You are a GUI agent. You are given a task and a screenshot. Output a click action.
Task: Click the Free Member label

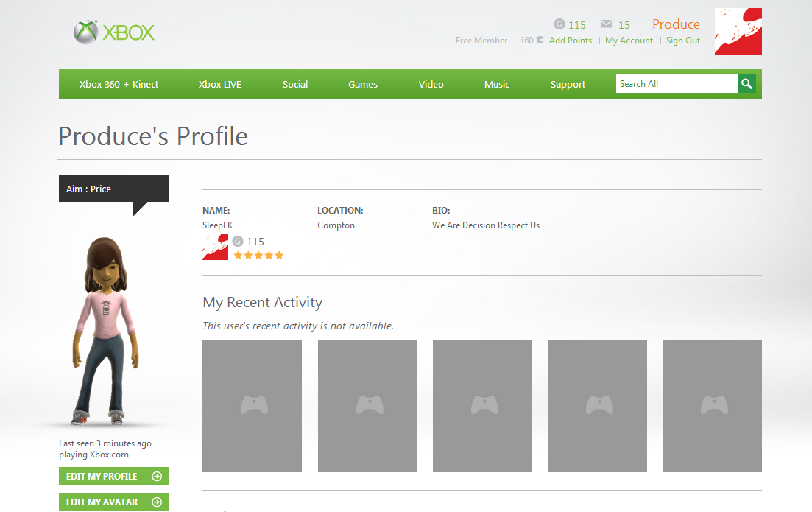point(481,41)
